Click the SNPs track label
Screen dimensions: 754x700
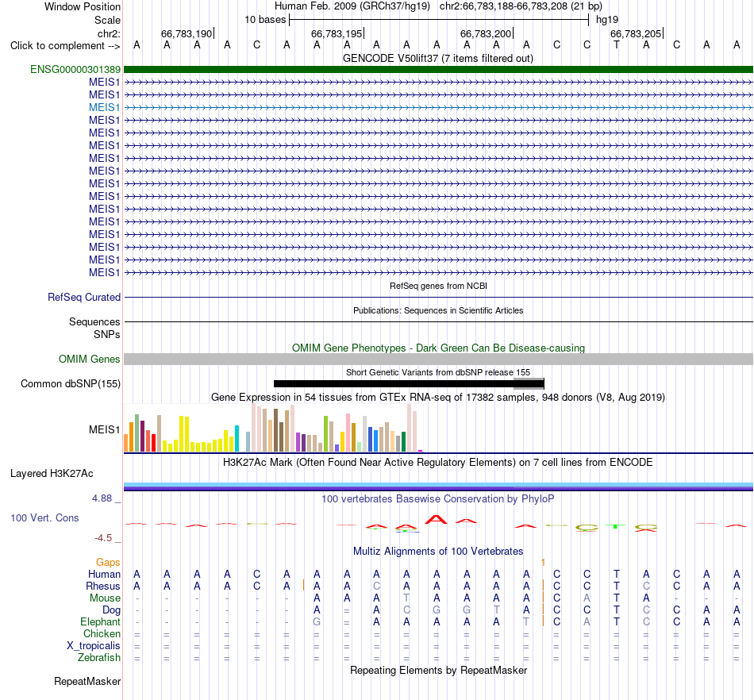click(107, 334)
